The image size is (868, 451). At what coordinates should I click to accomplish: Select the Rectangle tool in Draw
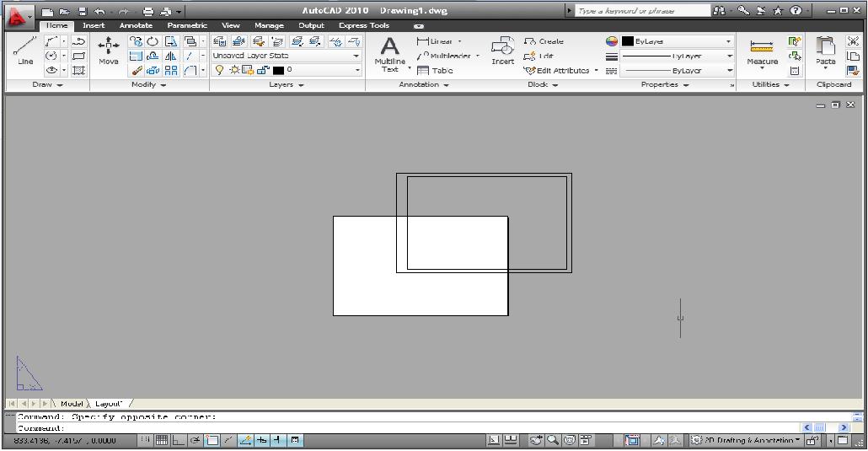pos(78,56)
